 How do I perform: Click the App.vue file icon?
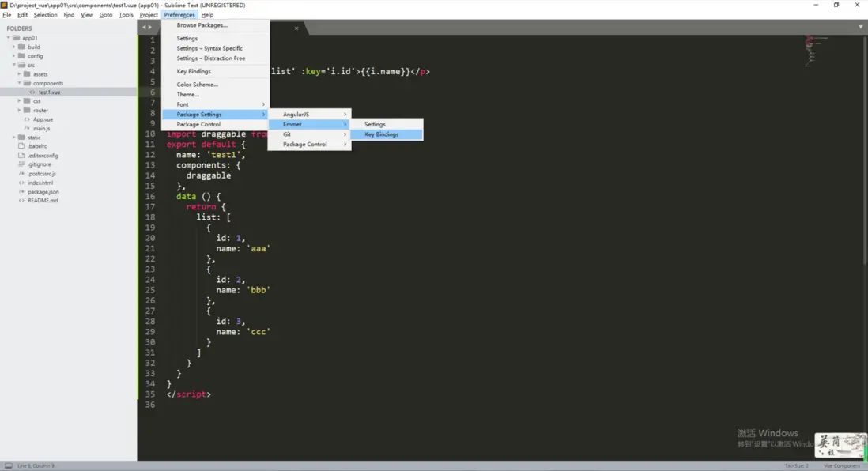27,119
